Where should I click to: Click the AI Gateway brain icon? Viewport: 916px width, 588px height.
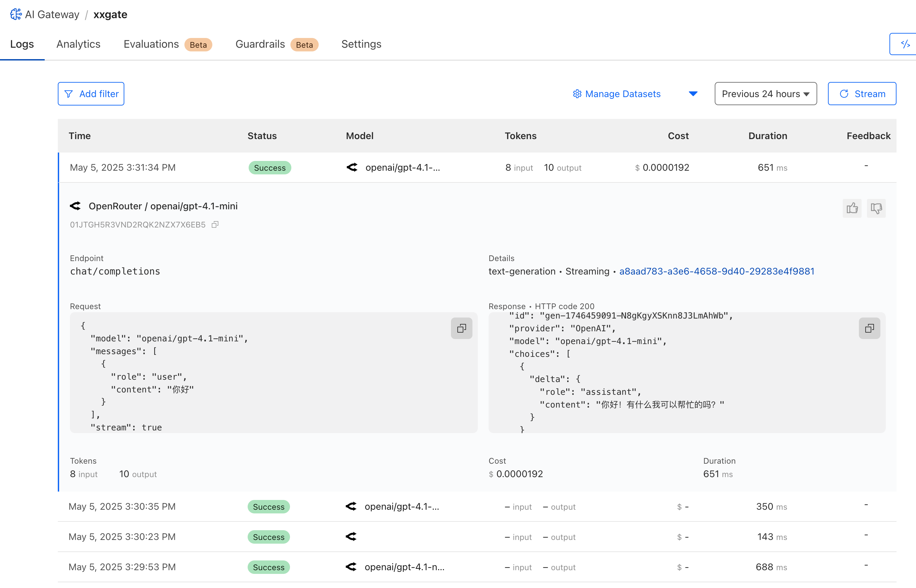(16, 14)
